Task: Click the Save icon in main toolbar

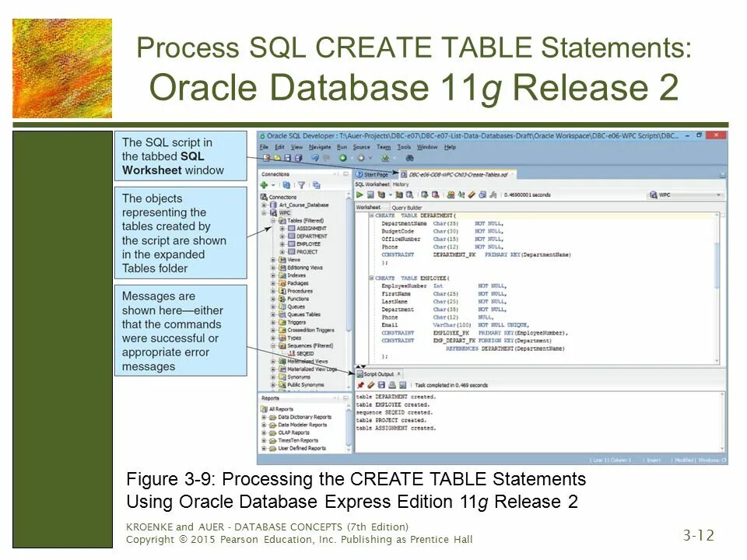Action: [287, 158]
